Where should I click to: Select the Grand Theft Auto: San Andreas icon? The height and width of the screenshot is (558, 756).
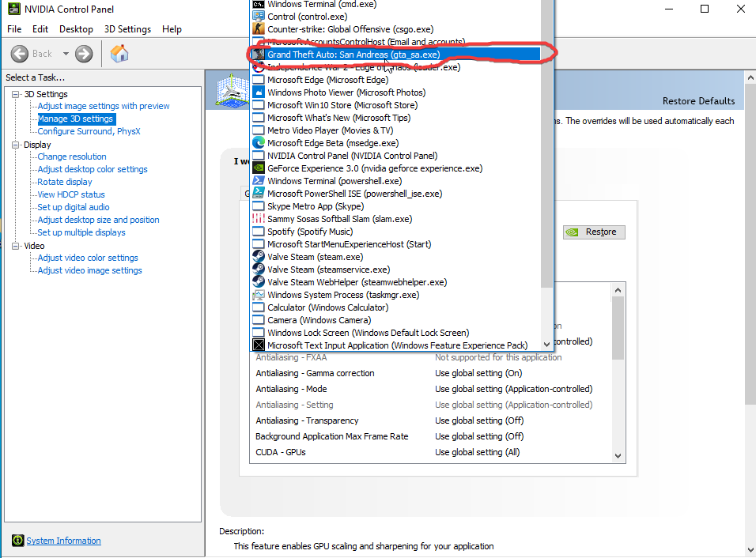(259, 55)
